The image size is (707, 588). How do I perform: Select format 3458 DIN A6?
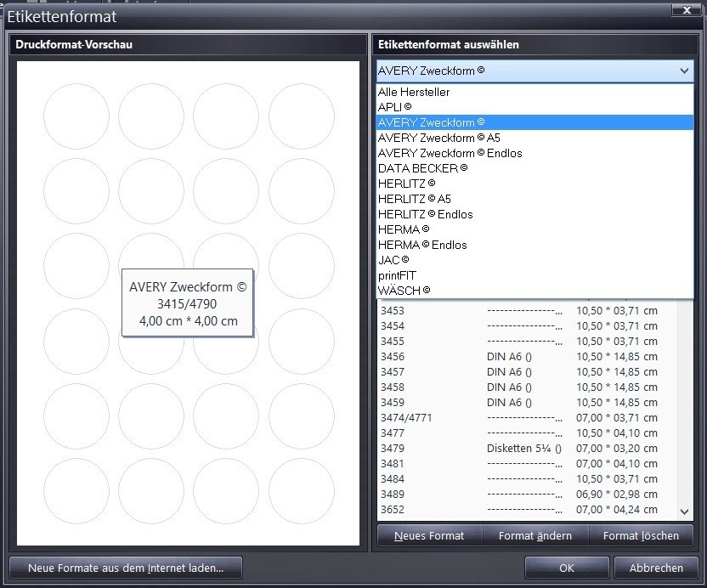pos(527,387)
